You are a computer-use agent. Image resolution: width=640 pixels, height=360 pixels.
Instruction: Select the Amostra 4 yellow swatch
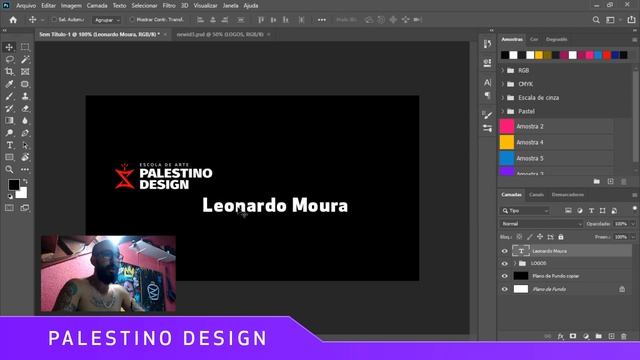(507, 142)
